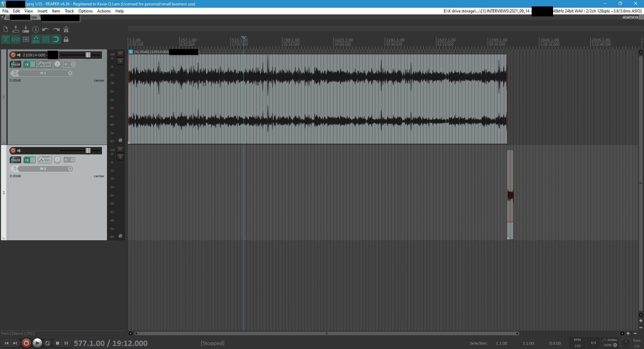The height and width of the screenshot is (349, 644).
Task: Create a new project with the blank page icon
Action: (6, 30)
